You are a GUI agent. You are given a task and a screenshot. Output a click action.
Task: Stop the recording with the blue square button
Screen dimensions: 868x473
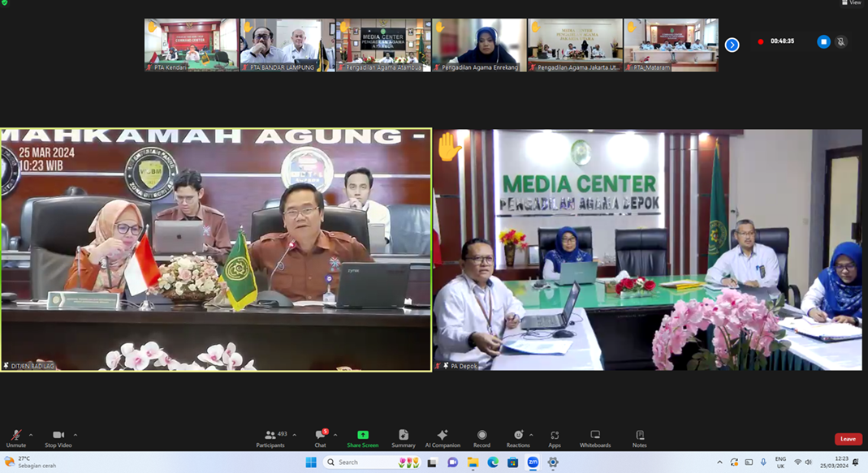pyautogui.click(x=823, y=41)
